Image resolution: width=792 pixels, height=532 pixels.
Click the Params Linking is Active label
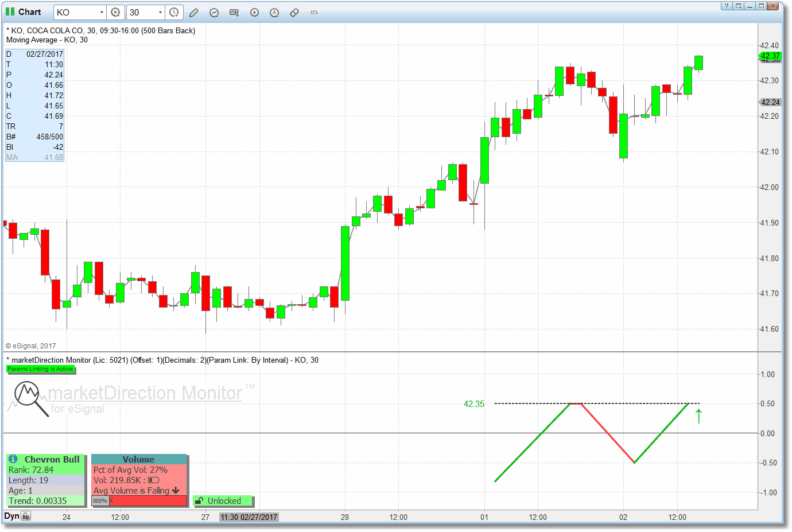point(40,369)
